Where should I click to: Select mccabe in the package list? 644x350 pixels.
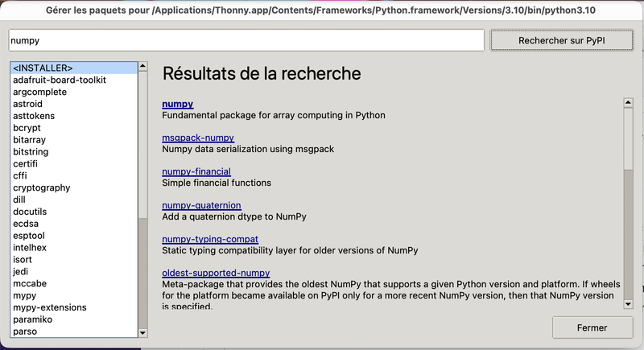point(74,283)
